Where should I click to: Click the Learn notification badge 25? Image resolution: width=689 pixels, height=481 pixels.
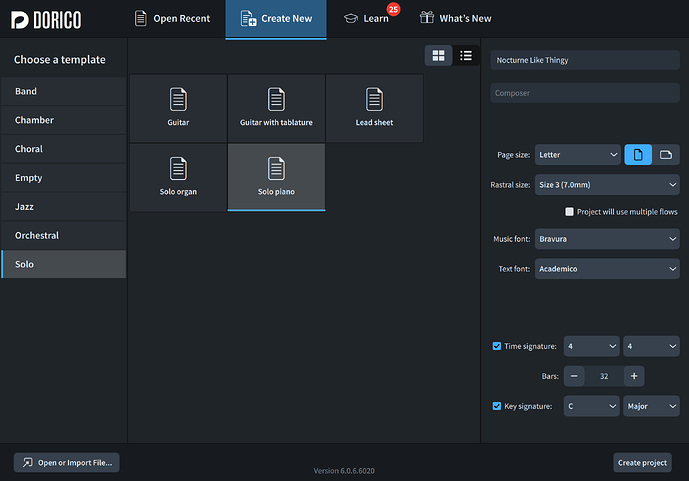click(393, 9)
